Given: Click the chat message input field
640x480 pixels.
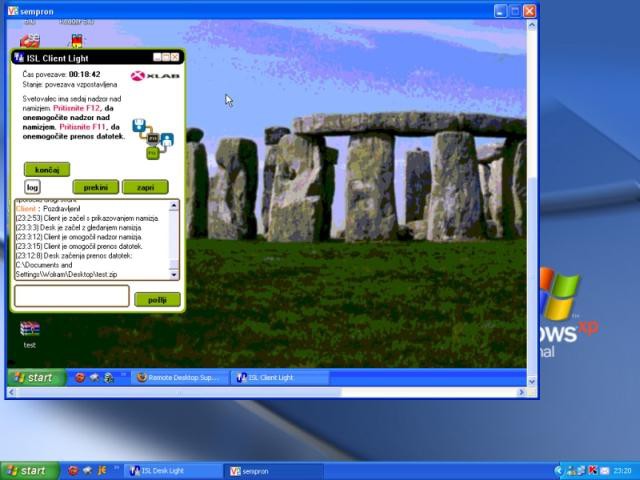Looking at the screenshot, I should 71,296.
